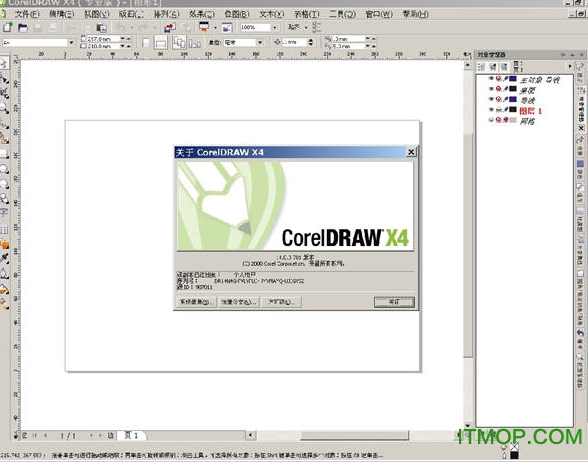This screenshot has width=588, height=462.
Task: Select the Freehand tool
Action: pos(4,124)
